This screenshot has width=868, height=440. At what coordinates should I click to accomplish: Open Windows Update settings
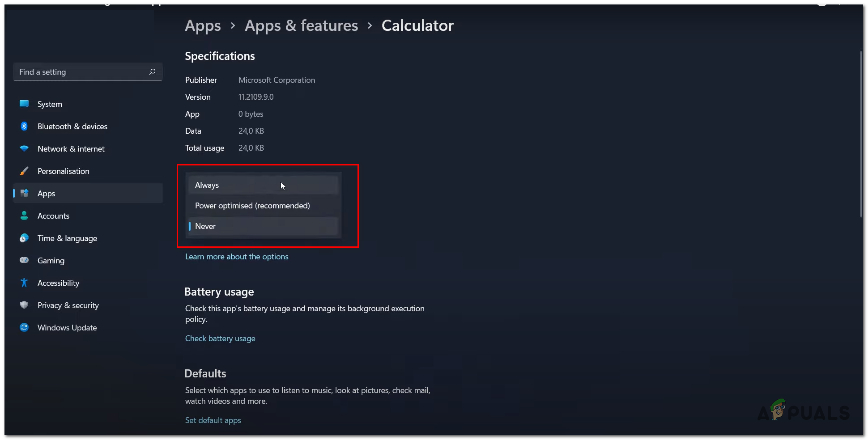click(x=67, y=327)
